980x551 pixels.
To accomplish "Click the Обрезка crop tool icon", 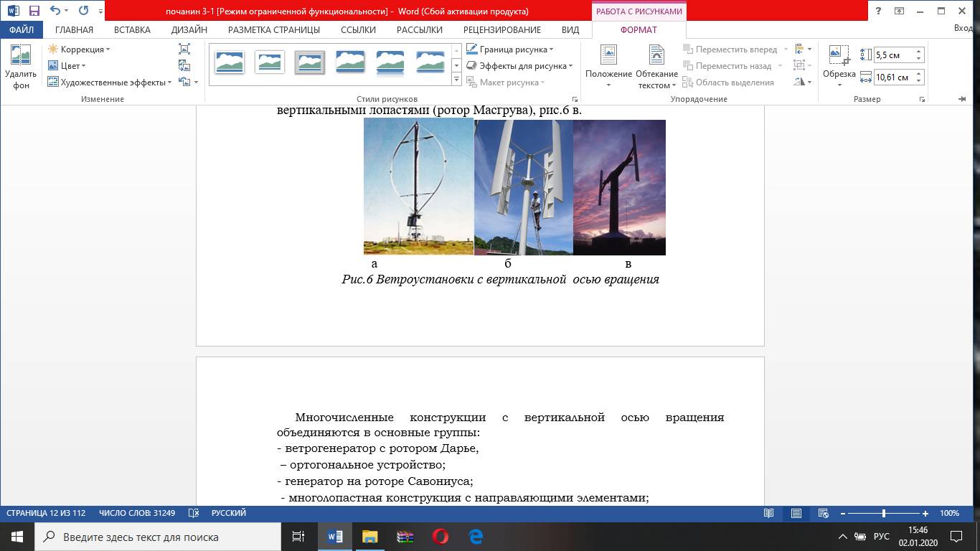I will [x=839, y=56].
